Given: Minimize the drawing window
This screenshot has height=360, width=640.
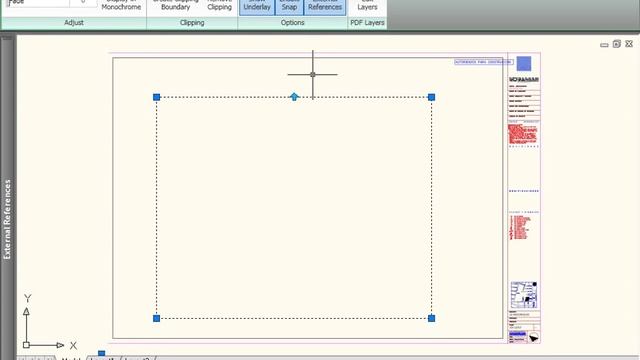Looking at the screenshot, I should coord(604,44).
